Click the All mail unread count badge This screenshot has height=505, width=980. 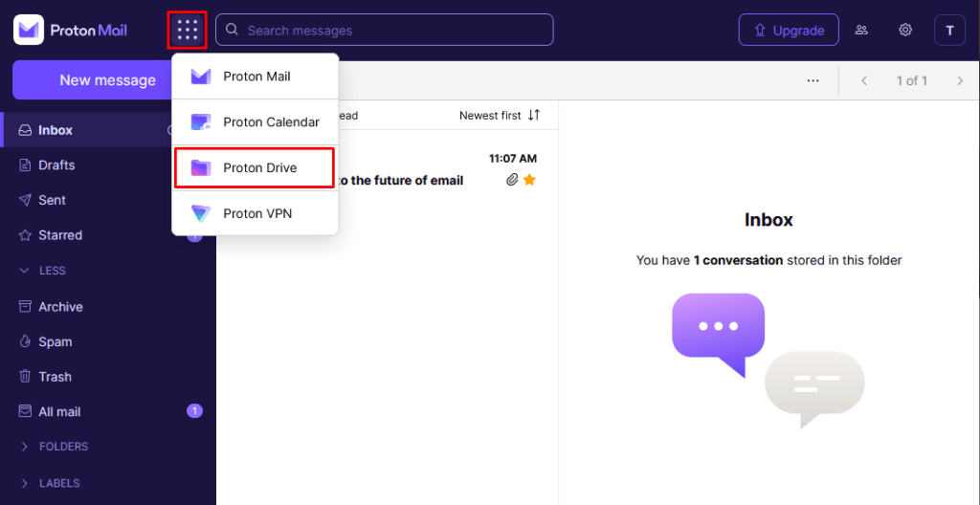tap(194, 411)
